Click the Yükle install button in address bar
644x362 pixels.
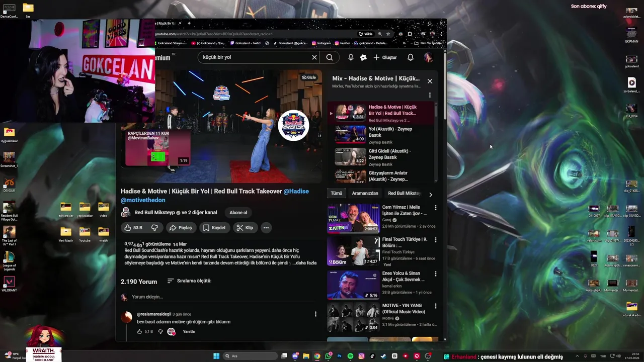pyautogui.click(x=366, y=34)
